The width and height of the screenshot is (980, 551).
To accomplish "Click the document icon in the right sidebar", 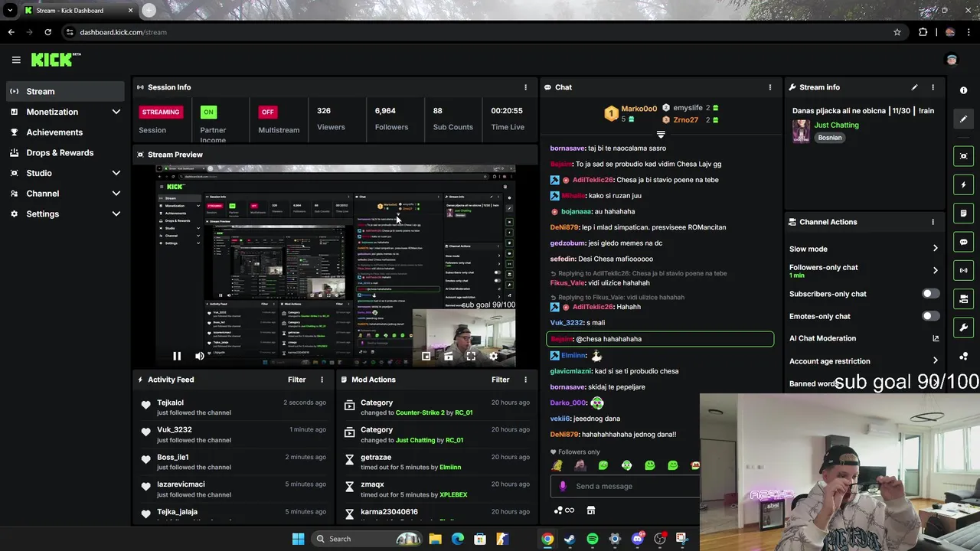I will 963,213.
